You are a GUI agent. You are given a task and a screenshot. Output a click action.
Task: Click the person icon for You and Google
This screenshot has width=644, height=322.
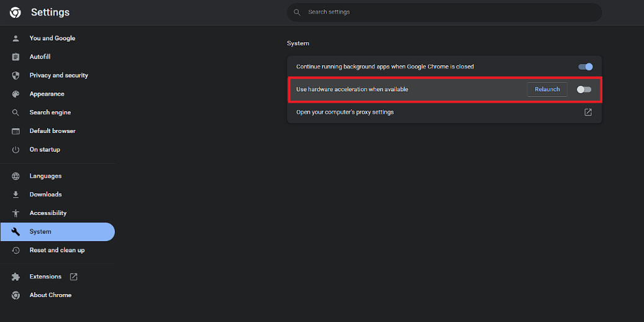[16, 39]
